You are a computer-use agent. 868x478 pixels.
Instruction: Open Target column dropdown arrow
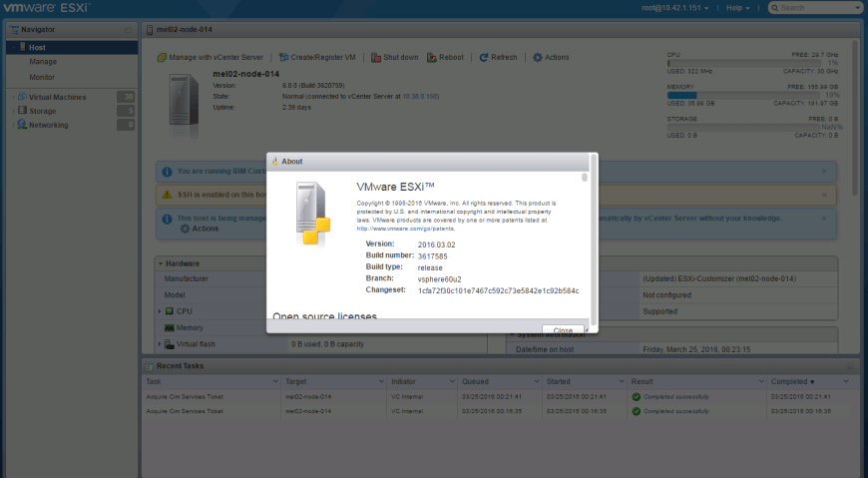pyautogui.click(x=381, y=381)
